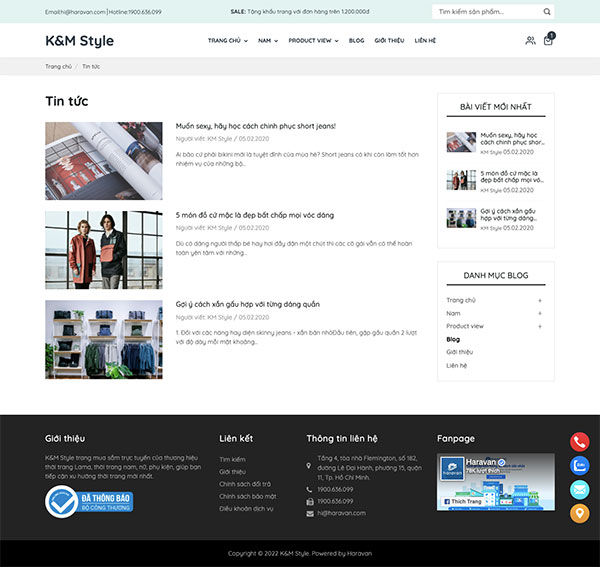Image resolution: width=600 pixels, height=567 pixels.
Task: Click the Đã thông báo Bộ Công Thương badge
Action: coord(89,502)
